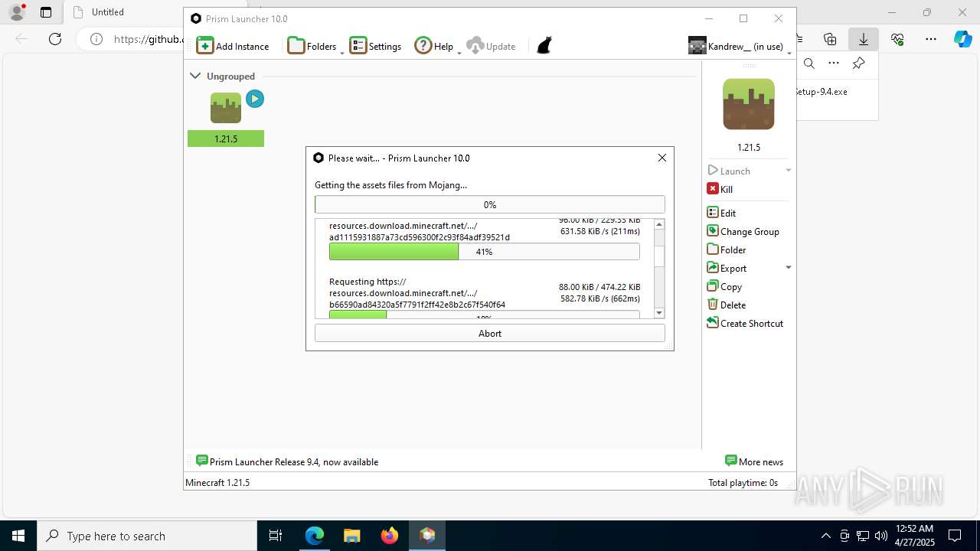
Task: Click Change Group in sidebar
Action: pyautogui.click(x=743, y=231)
